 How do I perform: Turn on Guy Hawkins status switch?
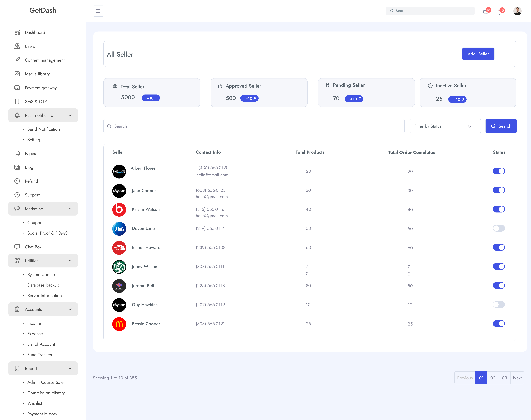pyautogui.click(x=499, y=304)
